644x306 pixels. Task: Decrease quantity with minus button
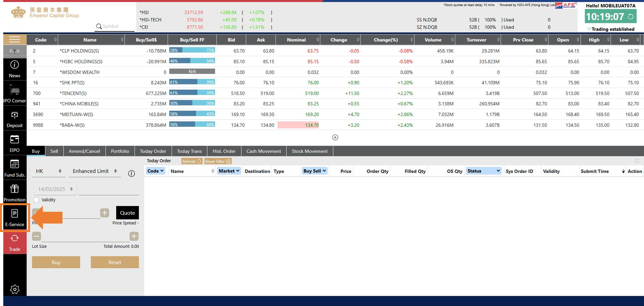36,236
